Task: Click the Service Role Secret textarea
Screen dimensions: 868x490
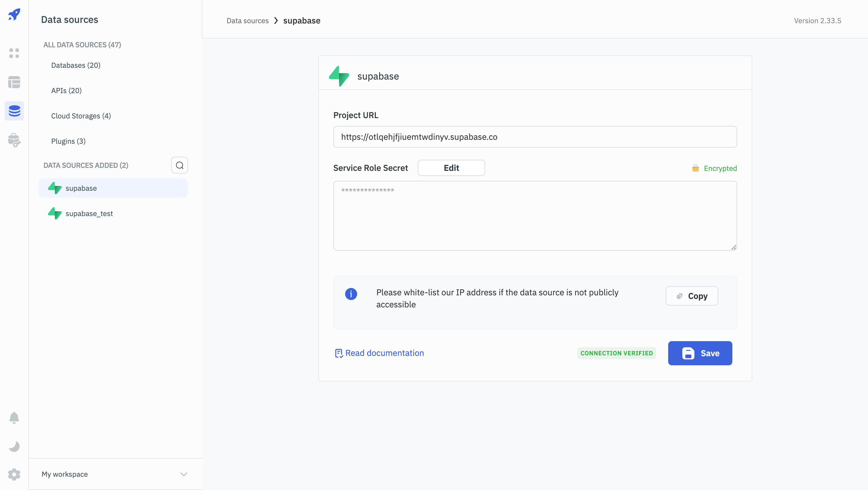Action: [x=535, y=216]
